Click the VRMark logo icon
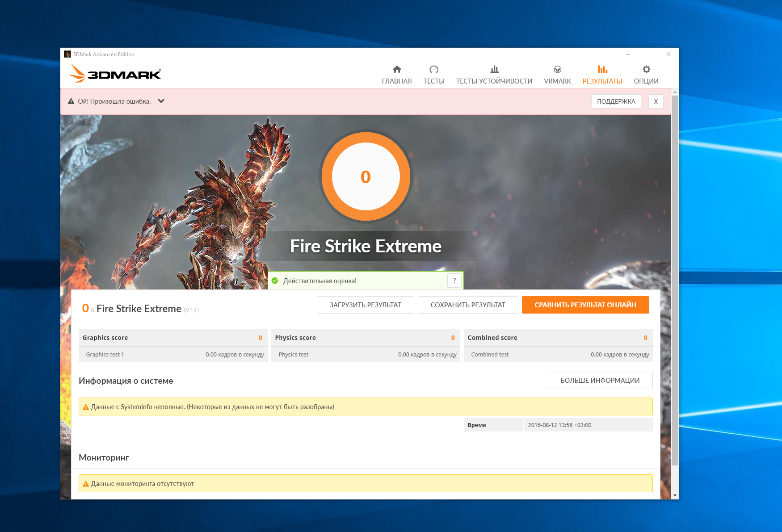The height and width of the screenshot is (532, 782). [x=557, y=69]
